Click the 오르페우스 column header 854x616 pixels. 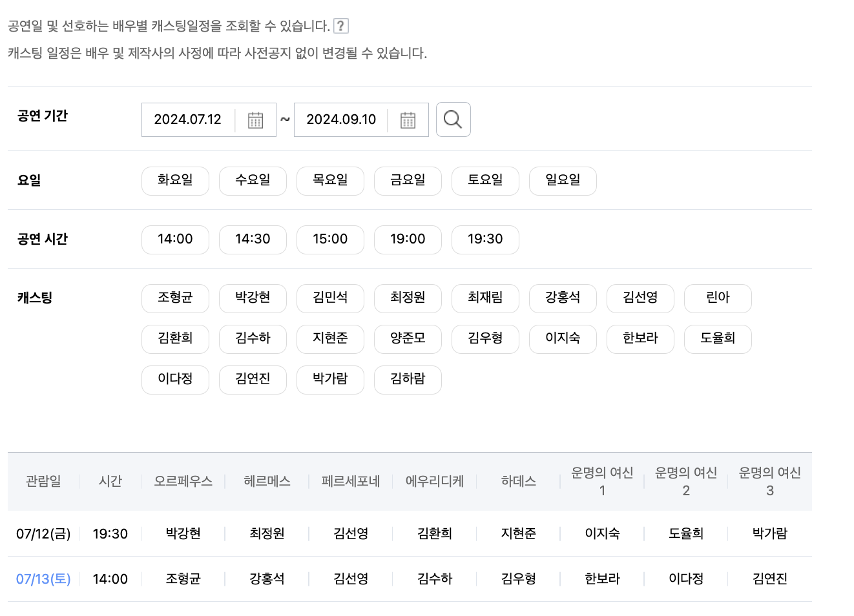pyautogui.click(x=183, y=481)
